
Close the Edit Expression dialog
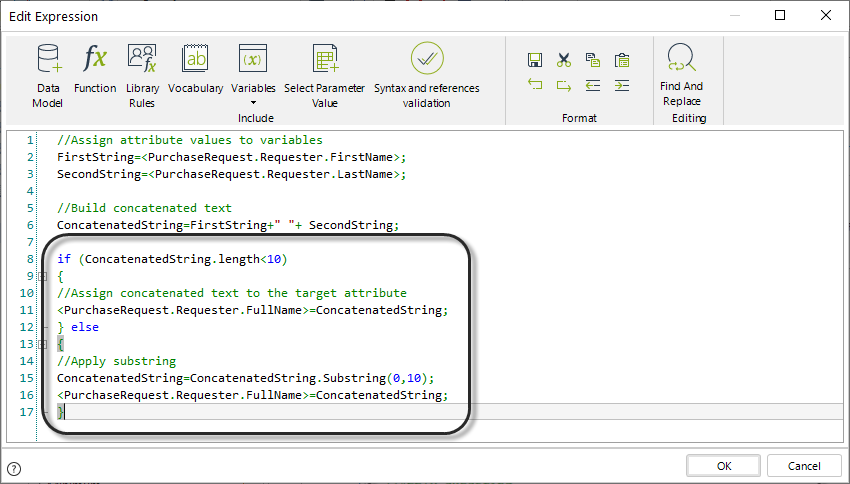[x=826, y=15]
